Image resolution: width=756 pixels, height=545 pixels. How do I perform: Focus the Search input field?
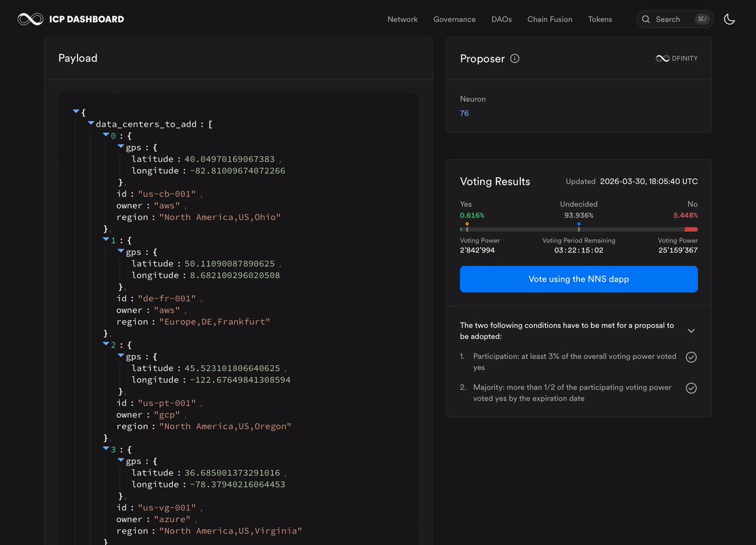(675, 20)
